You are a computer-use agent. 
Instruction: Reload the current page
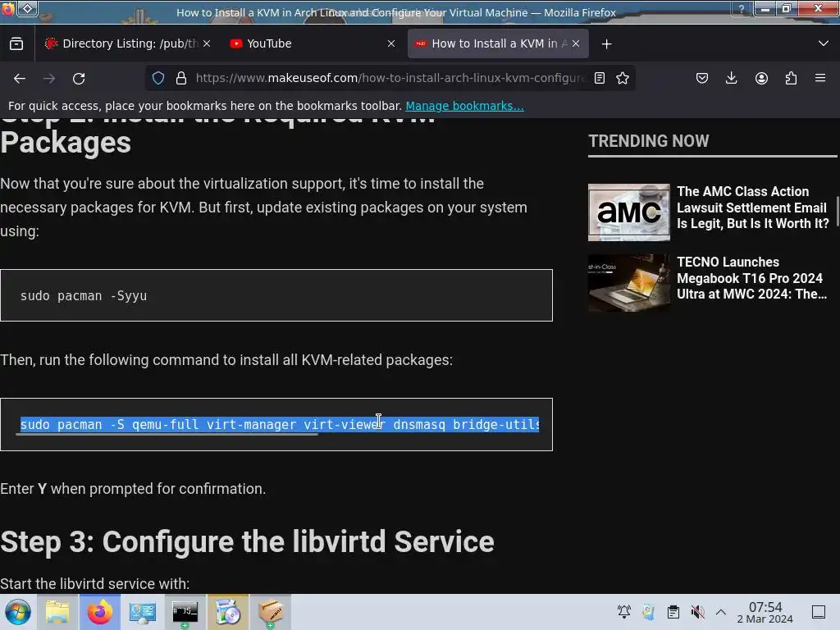pos(79,78)
